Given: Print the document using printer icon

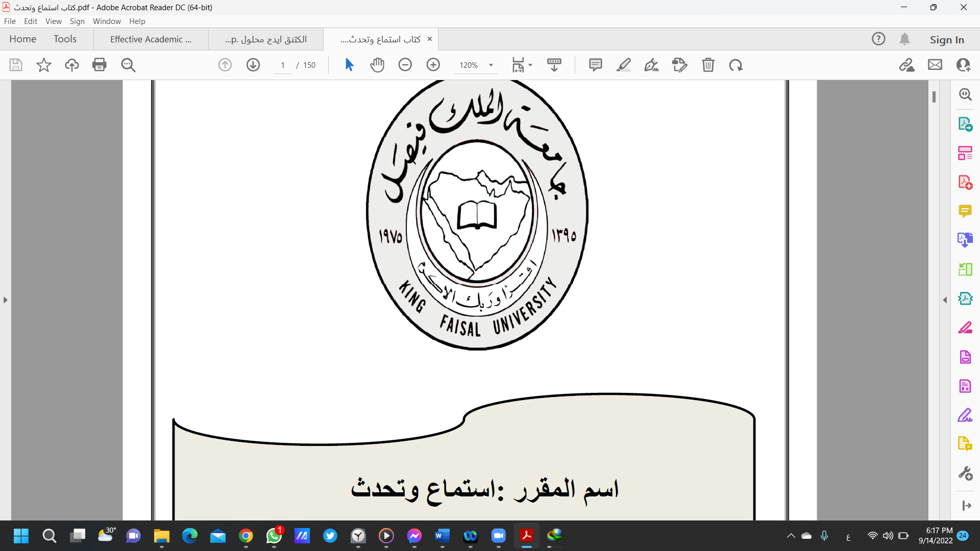Looking at the screenshot, I should 100,65.
